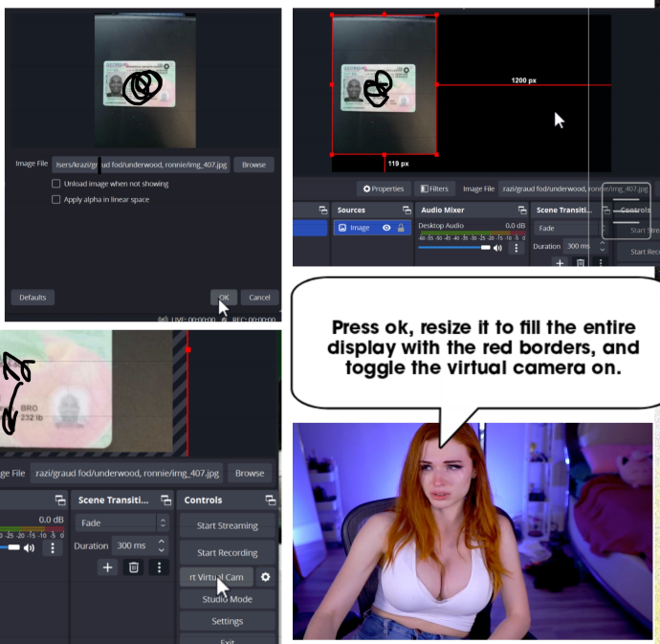Open the Properties gear button above Sources
This screenshot has width=660, height=644.
[x=384, y=189]
